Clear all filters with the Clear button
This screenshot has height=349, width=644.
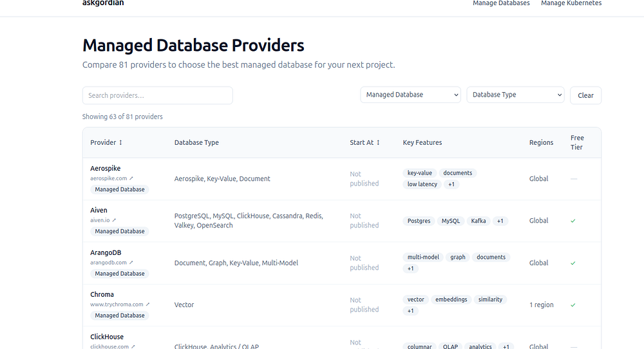585,95
